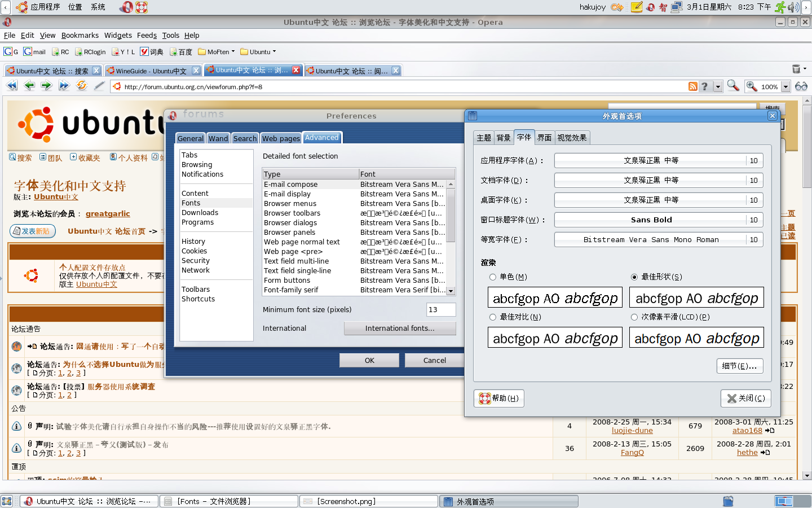Click the red 智 input method tray icon
Viewport: 812px width, 508px height.
(663, 7)
